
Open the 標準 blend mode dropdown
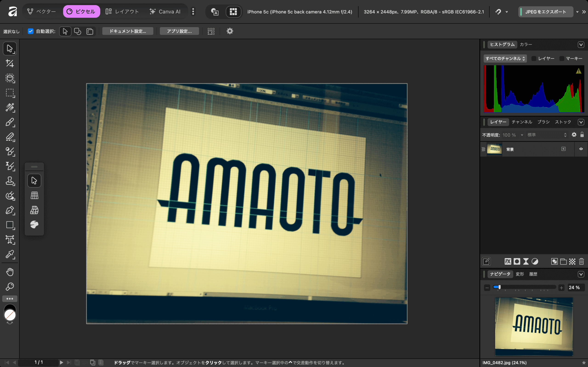pos(546,135)
